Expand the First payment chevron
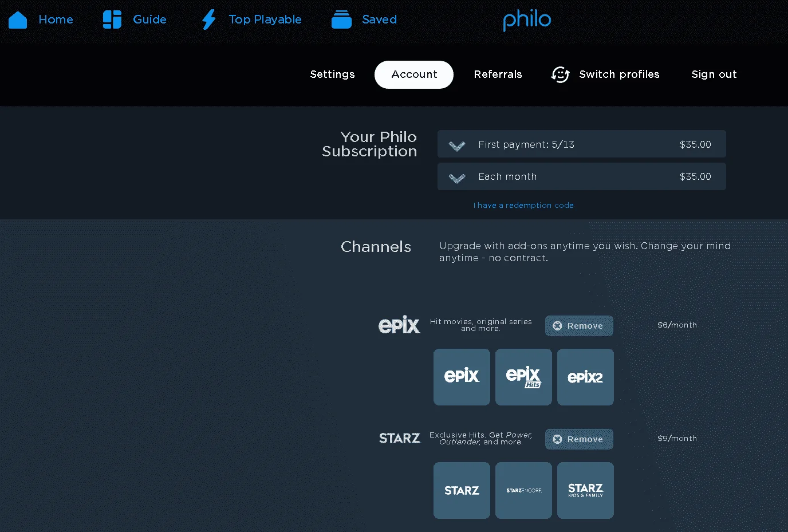This screenshot has height=532, width=788. (x=457, y=145)
